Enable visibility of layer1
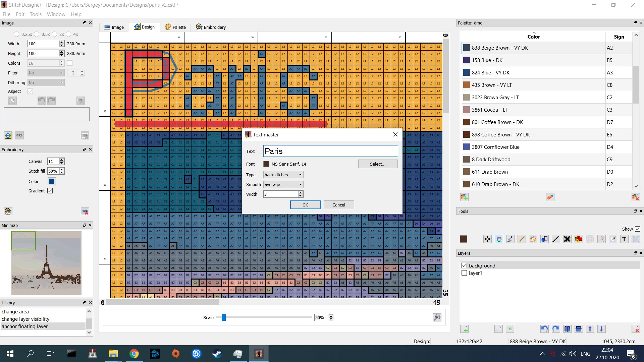This screenshot has width=644, height=362. click(x=465, y=273)
